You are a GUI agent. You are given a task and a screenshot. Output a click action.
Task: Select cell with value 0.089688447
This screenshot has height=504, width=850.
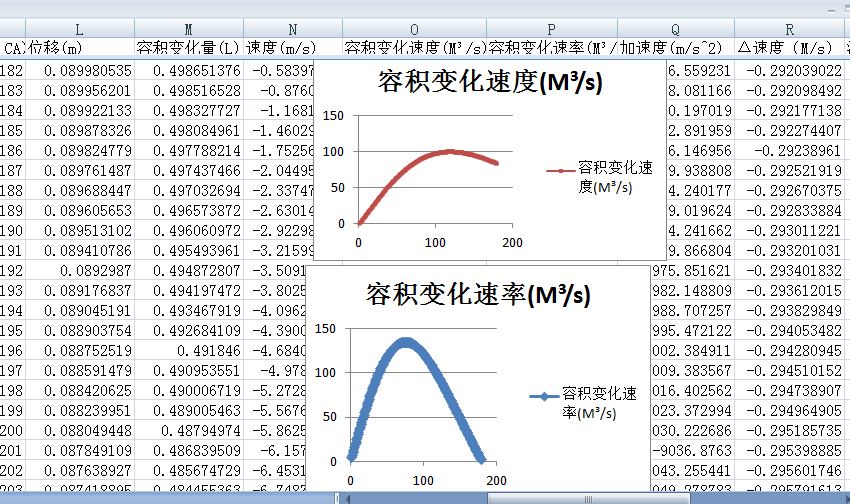click(80, 191)
